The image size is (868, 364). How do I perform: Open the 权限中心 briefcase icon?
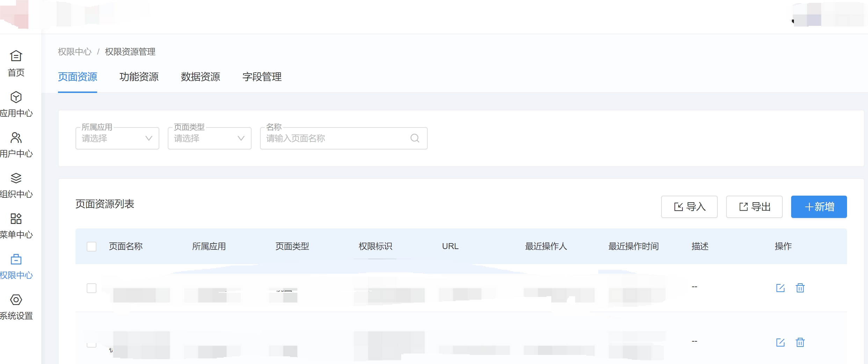pos(16,259)
